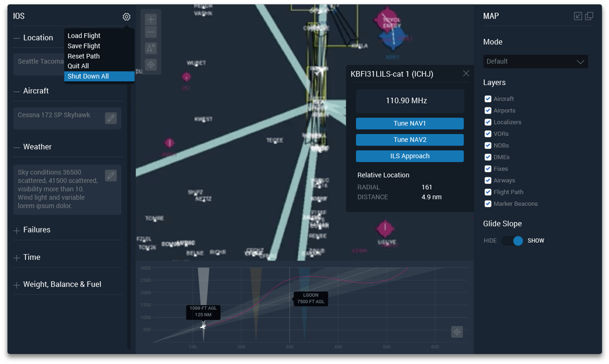The image size is (609, 364).
Task: Disable the Localizers layer
Action: 488,122
